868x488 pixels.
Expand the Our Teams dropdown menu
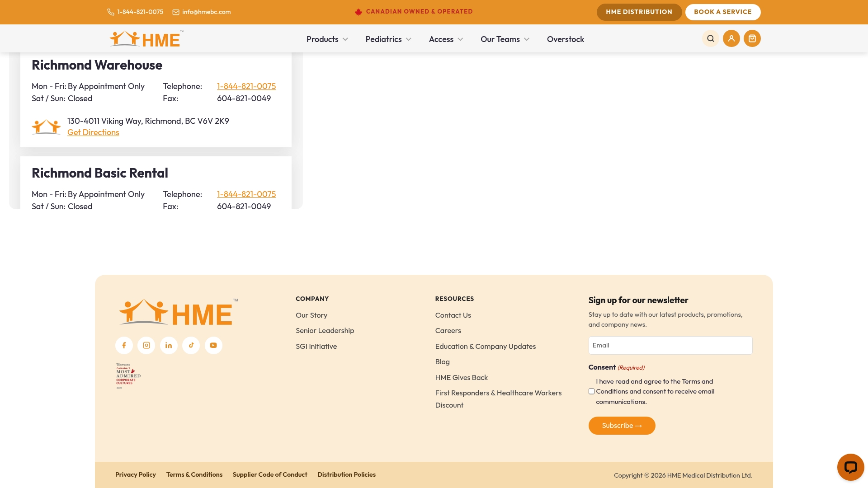pos(505,39)
